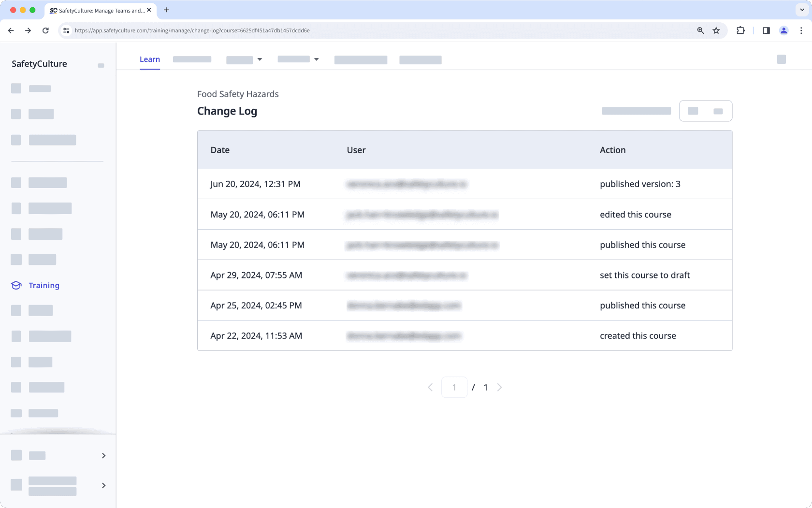Go to the next page of results
The width and height of the screenshot is (812, 508).
(x=500, y=387)
